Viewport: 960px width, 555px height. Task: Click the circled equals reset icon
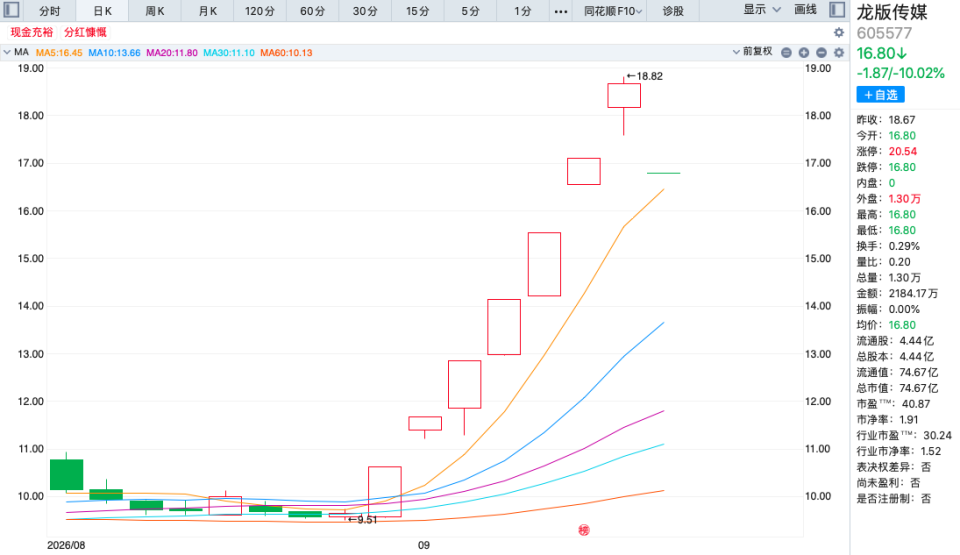click(787, 53)
